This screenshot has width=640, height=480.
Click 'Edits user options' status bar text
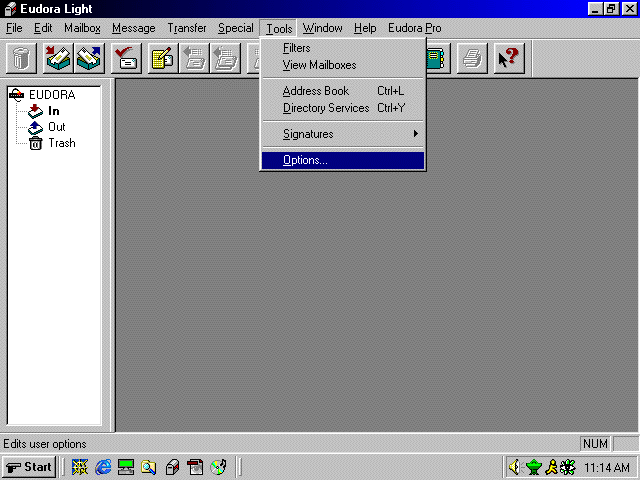pyautogui.click(x=45, y=444)
